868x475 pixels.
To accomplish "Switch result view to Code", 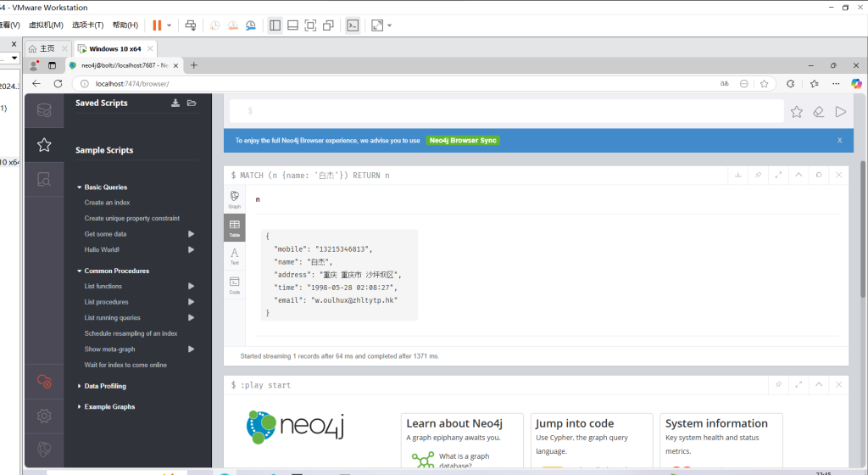I will (235, 284).
